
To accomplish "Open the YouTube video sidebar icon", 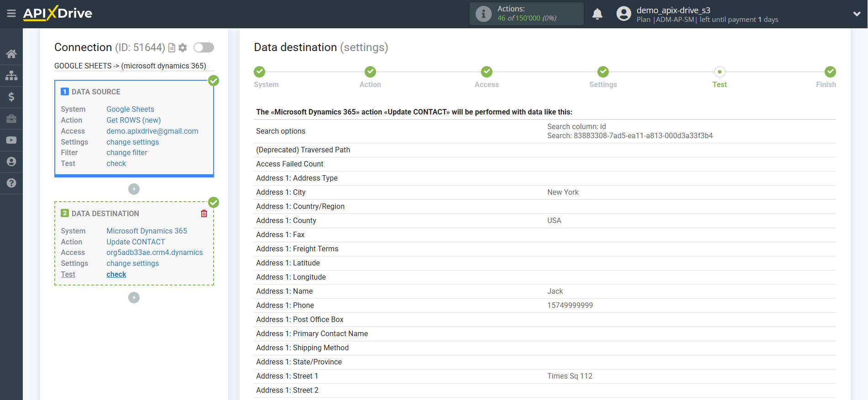I will (11, 140).
